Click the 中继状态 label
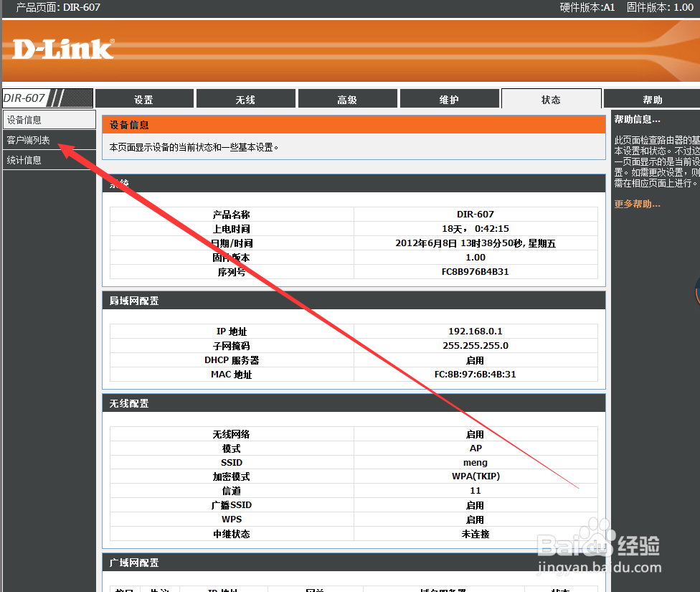This screenshot has width=700, height=592. point(232,534)
